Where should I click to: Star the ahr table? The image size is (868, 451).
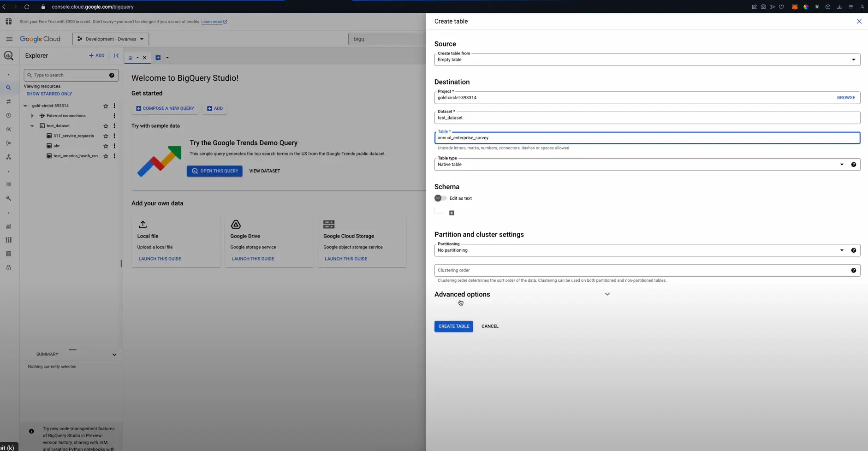coord(106,146)
